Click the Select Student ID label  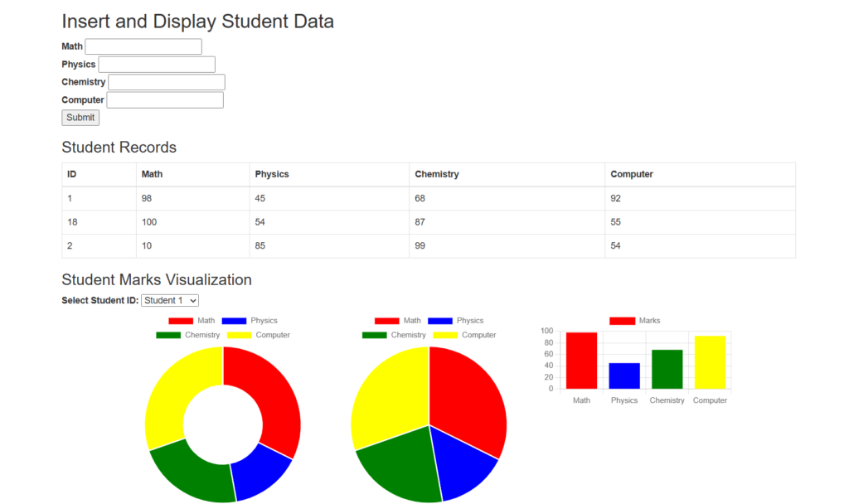pyautogui.click(x=100, y=300)
